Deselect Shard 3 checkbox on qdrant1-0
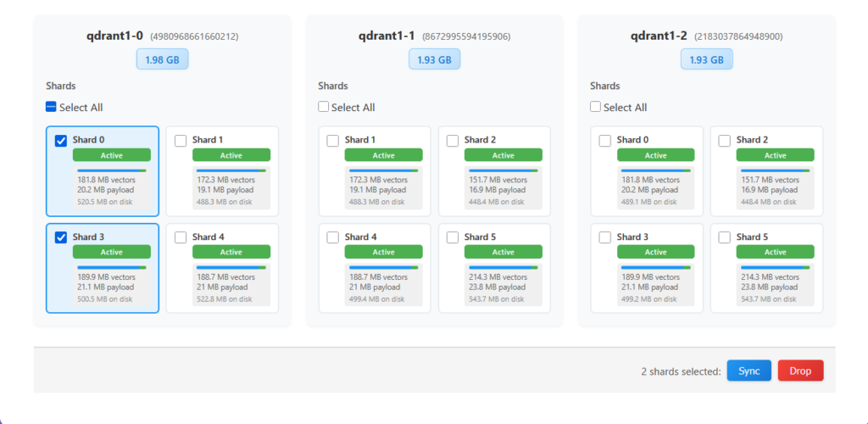Image resolution: width=868 pixels, height=424 pixels. [x=61, y=238]
